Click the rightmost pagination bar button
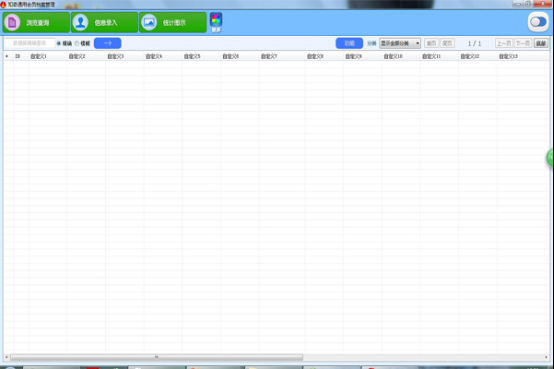 point(541,43)
